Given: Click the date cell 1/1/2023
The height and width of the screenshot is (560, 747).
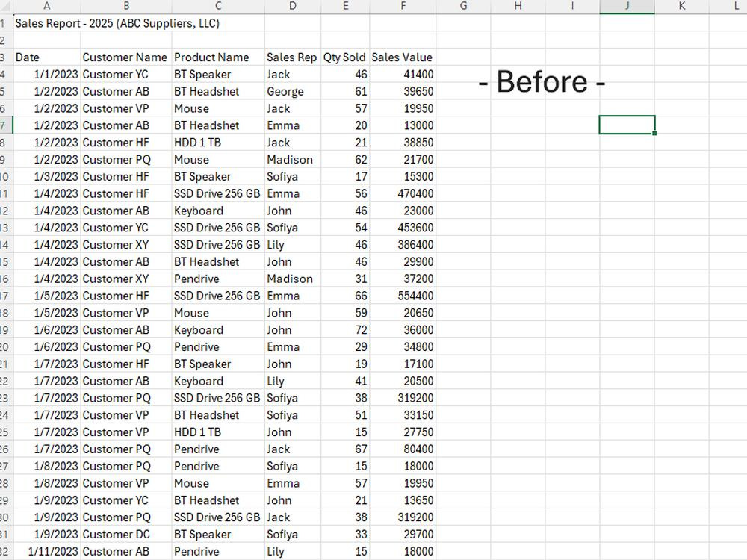Looking at the screenshot, I should (x=46, y=74).
